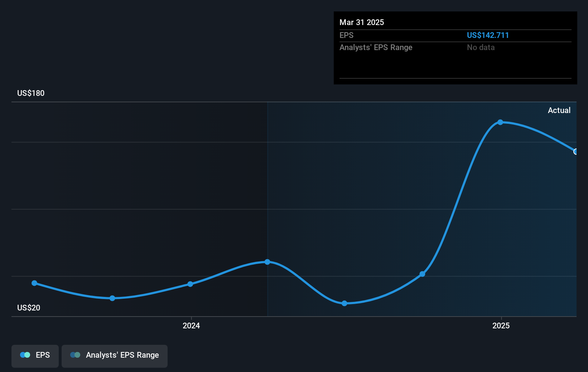
Task: Toggle the Analysts' EPS Range legend button
Action: tap(115, 356)
